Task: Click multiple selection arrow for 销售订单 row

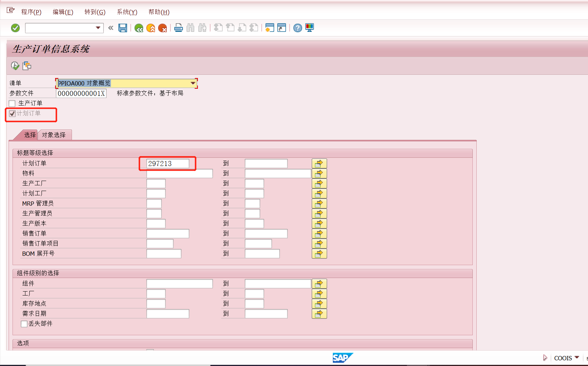Action: point(319,234)
